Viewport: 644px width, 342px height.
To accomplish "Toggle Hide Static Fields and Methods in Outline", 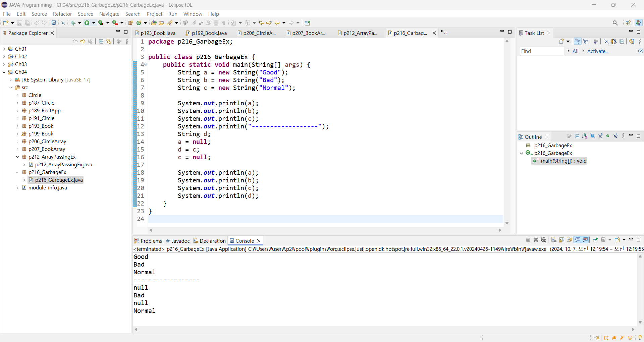I will (600, 136).
